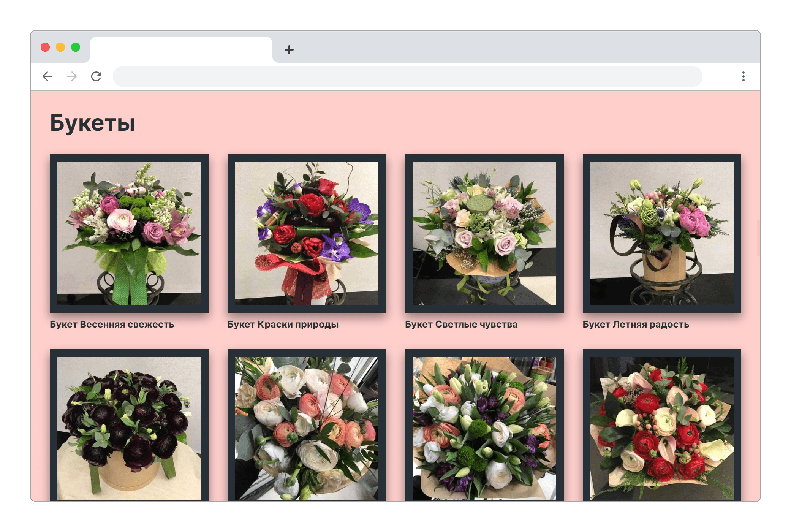Screen dimensions: 791x532
Task: Select the empty active browser tab
Action: click(x=181, y=50)
